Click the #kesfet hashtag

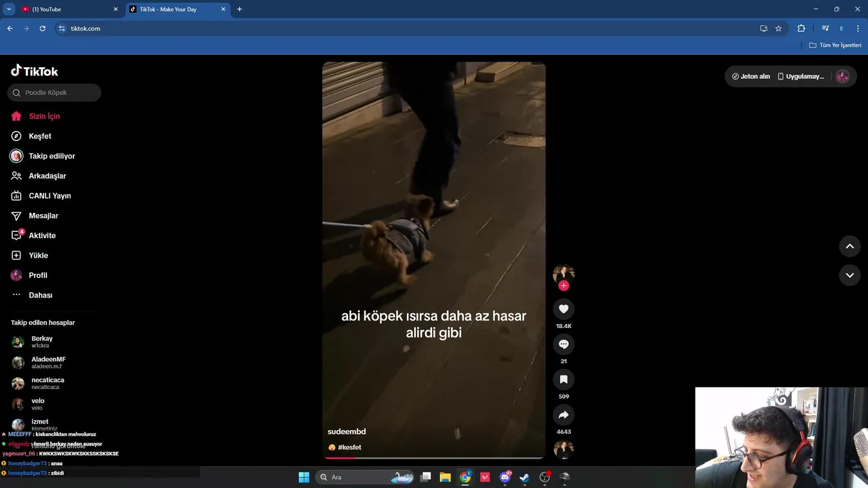(349, 447)
